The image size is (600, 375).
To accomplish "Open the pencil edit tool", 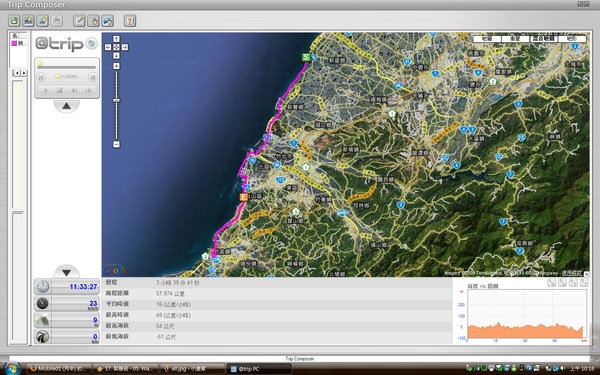I will tap(79, 21).
